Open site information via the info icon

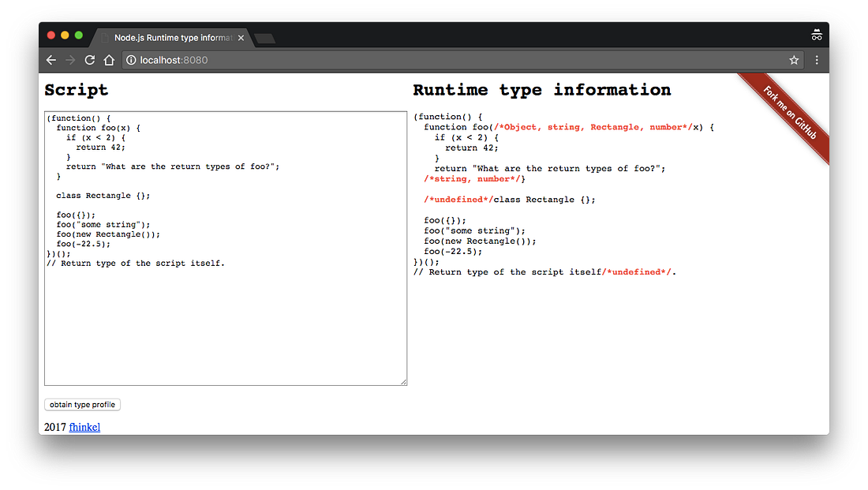point(131,59)
